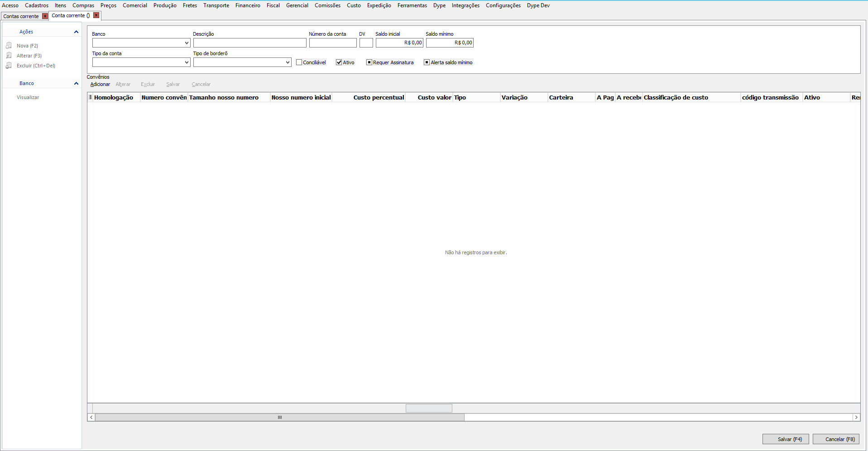Screen dimensions: 868x451
Task: Toggle the Conciliável checkbox
Action: click(299, 62)
